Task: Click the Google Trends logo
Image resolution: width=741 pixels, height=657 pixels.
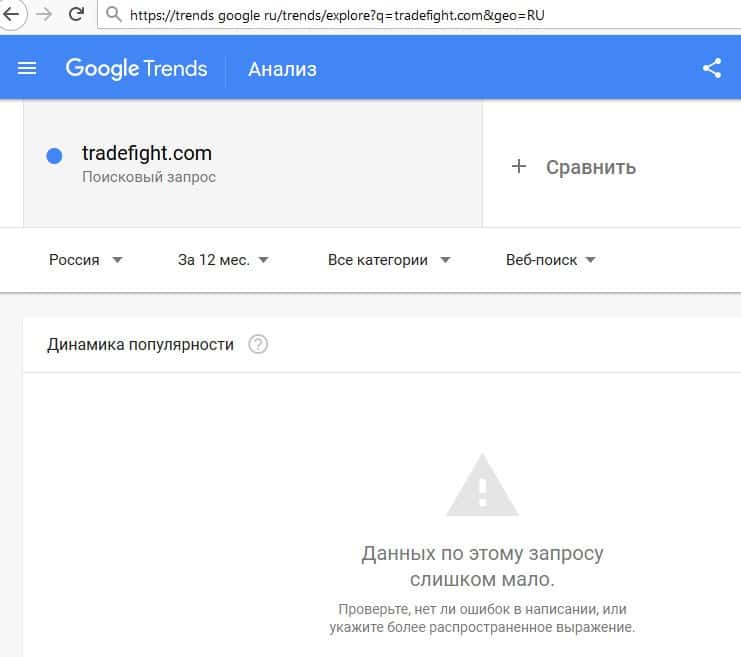Action: coord(136,68)
